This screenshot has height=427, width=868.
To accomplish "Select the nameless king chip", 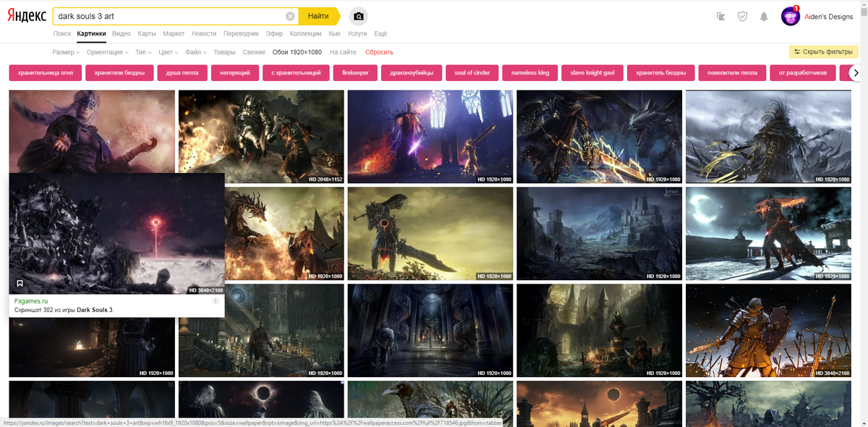I will click(x=530, y=72).
